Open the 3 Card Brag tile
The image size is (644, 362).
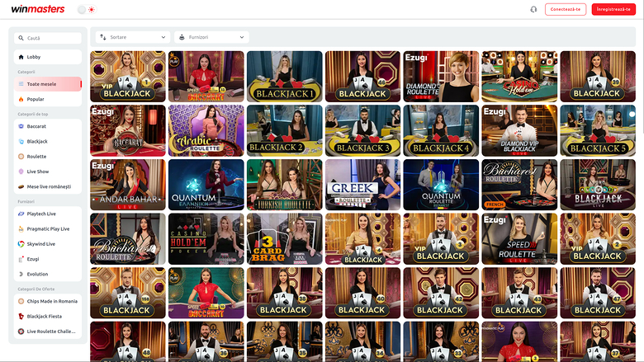tap(285, 239)
